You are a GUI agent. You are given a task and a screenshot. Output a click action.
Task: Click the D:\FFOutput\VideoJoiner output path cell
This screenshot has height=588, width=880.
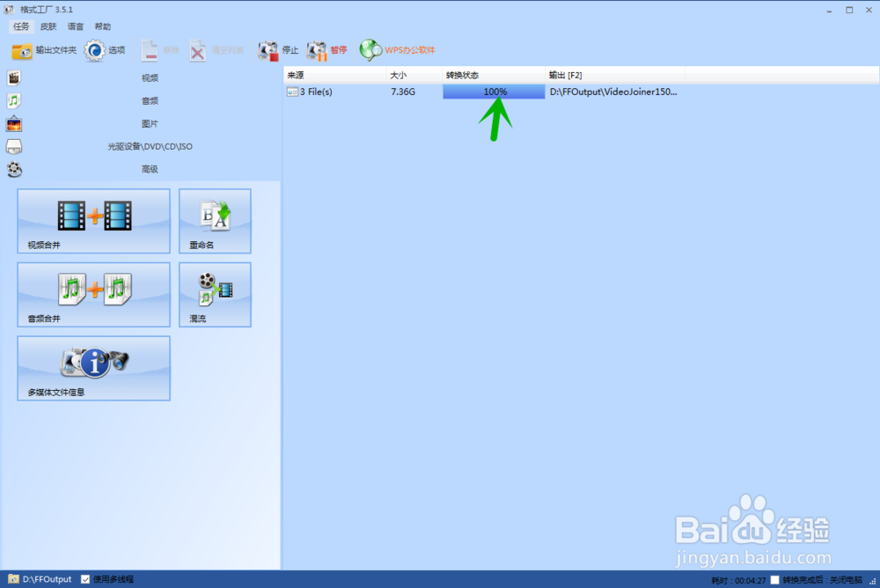tap(613, 92)
